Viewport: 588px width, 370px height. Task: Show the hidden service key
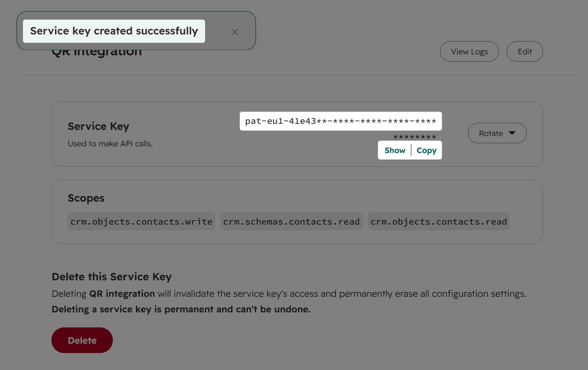(x=395, y=150)
